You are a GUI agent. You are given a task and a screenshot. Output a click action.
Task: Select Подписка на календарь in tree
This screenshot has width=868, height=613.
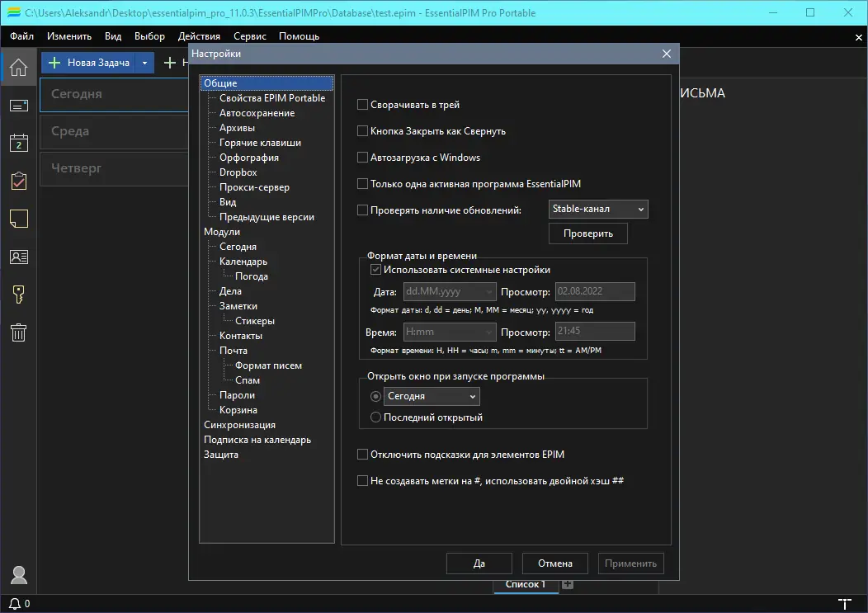point(257,440)
